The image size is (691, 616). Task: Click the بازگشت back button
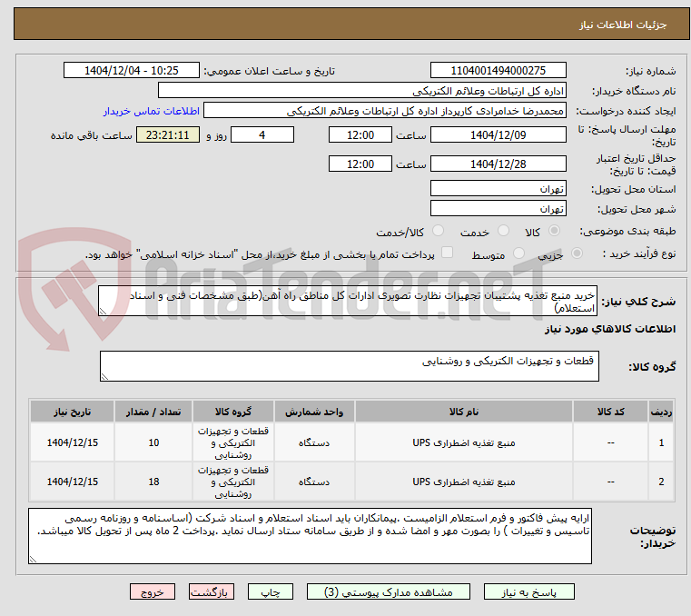pos(211,591)
